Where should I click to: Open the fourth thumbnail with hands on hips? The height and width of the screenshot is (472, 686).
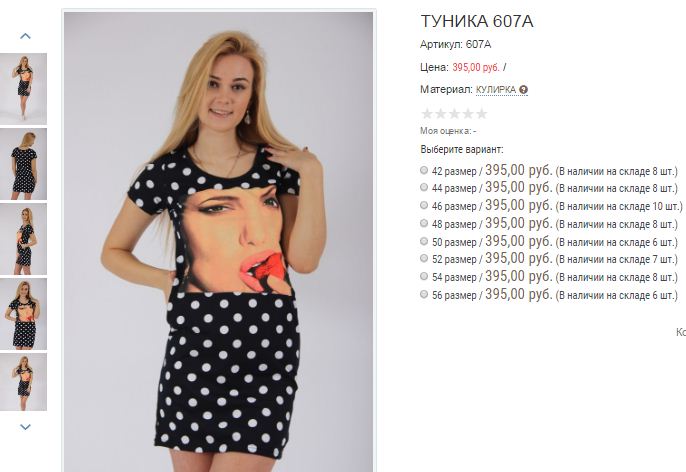tap(23, 314)
